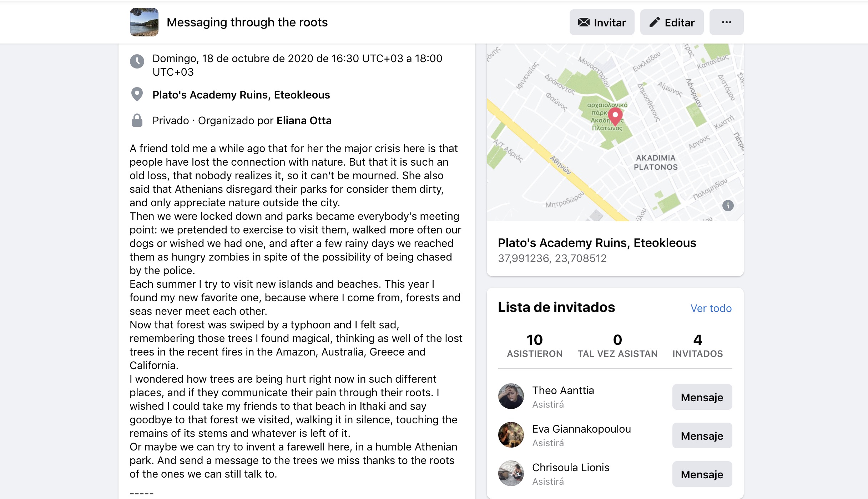This screenshot has height=499, width=868.
Task: Click the map info icon
Action: pos(728,206)
